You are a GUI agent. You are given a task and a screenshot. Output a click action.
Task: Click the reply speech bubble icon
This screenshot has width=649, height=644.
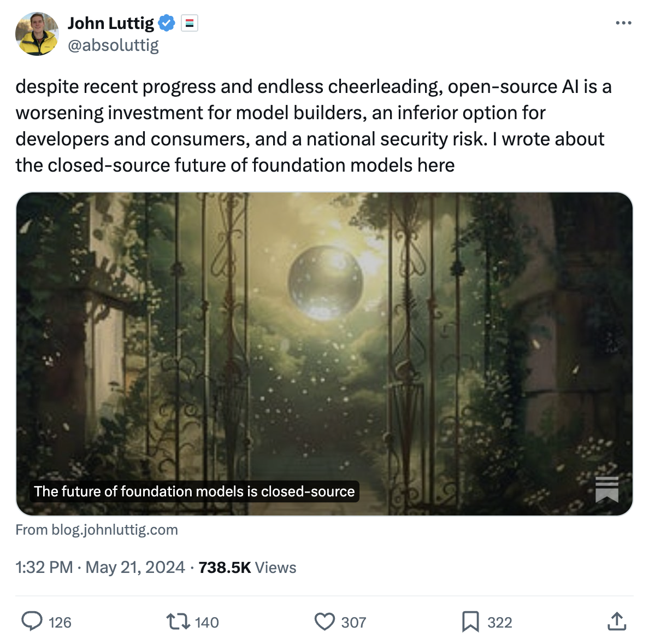coord(32,622)
